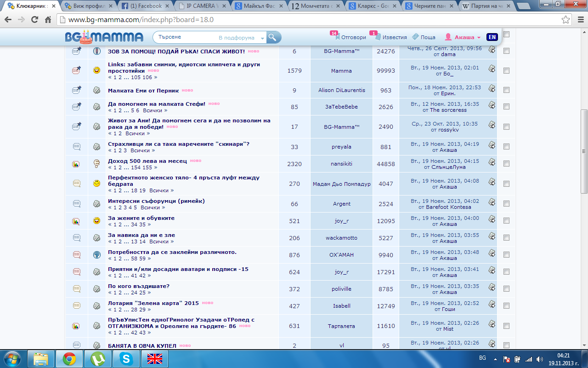Reload the page in Chrome

pos(34,20)
